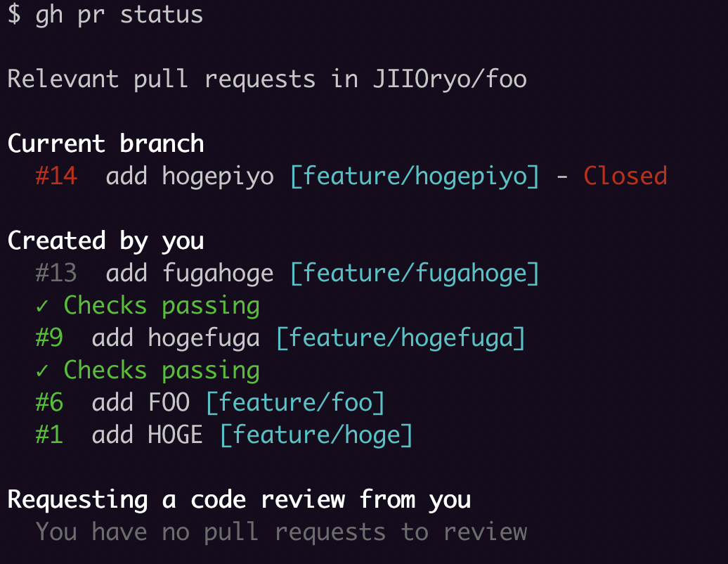The height and width of the screenshot is (564, 728).
Task: Click the 'Current branch' heading
Action: (x=105, y=143)
